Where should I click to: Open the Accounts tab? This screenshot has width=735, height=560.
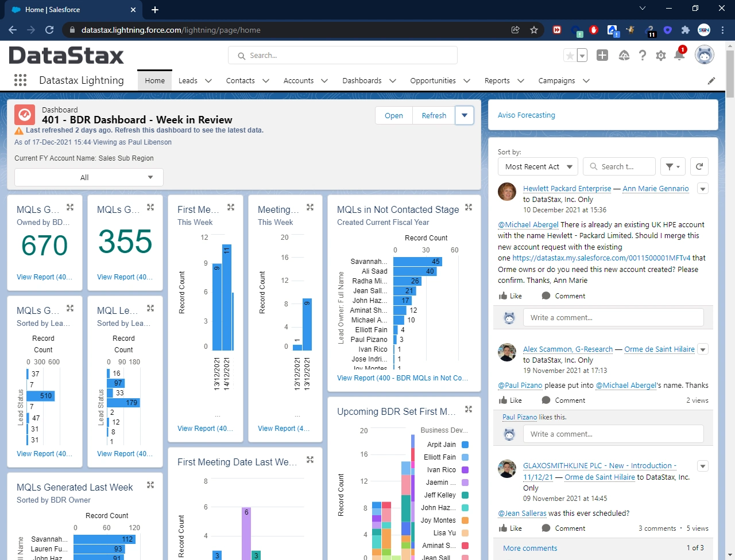click(299, 81)
